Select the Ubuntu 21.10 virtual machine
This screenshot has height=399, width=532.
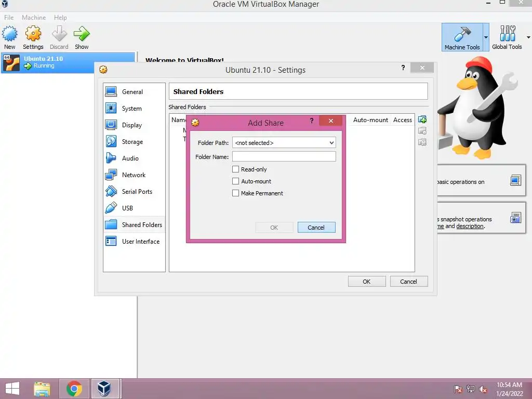[x=68, y=62]
